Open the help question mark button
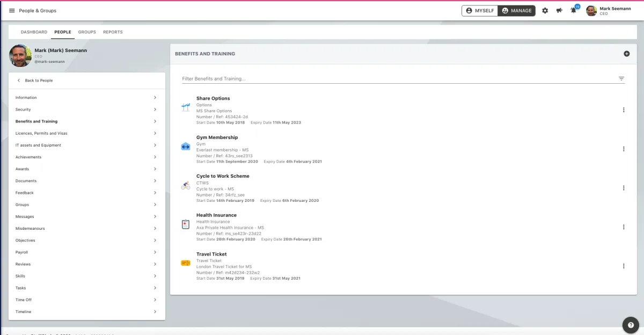The height and width of the screenshot is (335, 644). 631,325
